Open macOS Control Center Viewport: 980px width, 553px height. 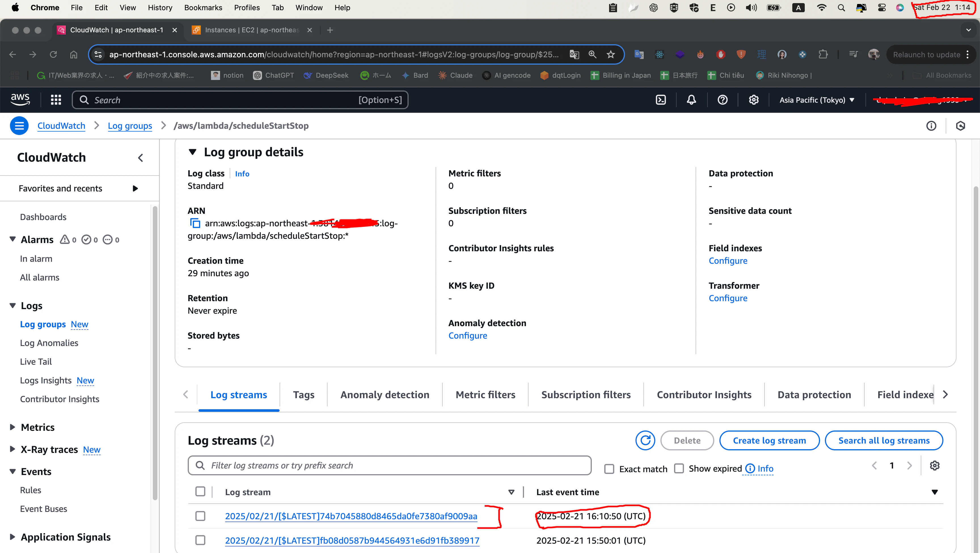pyautogui.click(x=882, y=8)
